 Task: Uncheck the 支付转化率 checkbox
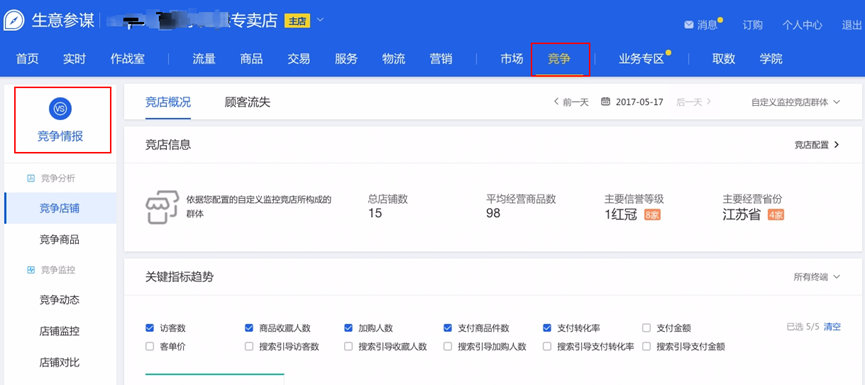coord(547,328)
